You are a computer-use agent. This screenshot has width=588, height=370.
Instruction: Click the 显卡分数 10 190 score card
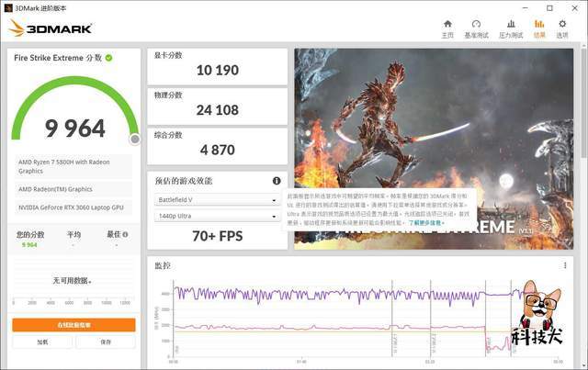[x=218, y=66]
